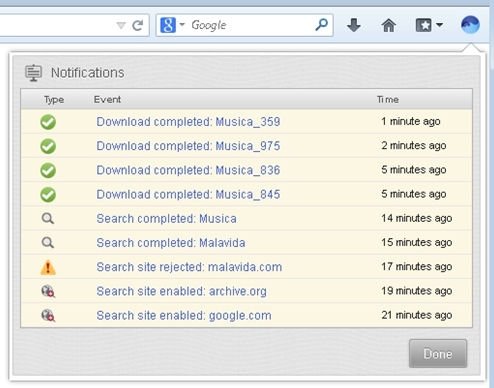Click the Google search engine icon

click(x=168, y=25)
